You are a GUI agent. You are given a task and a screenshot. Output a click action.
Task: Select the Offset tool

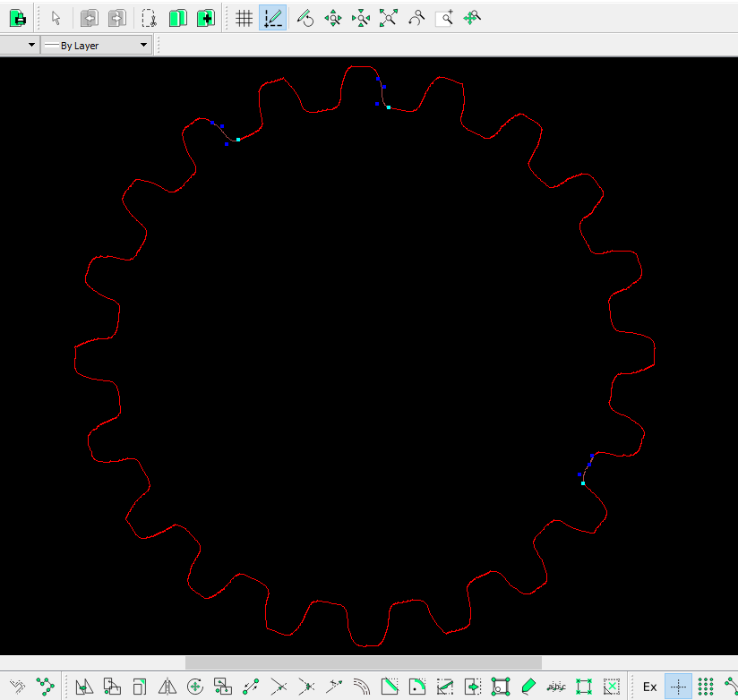pyautogui.click(x=362, y=687)
